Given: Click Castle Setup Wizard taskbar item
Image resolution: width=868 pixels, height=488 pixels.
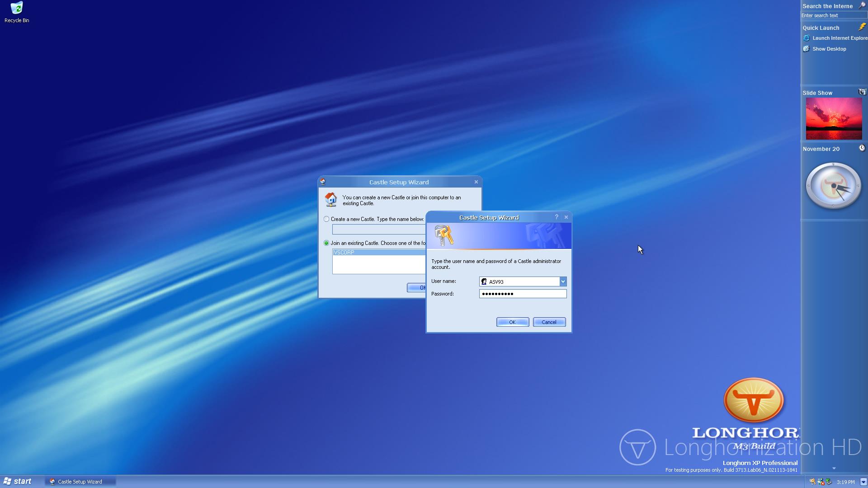Looking at the screenshot, I should pos(80,482).
